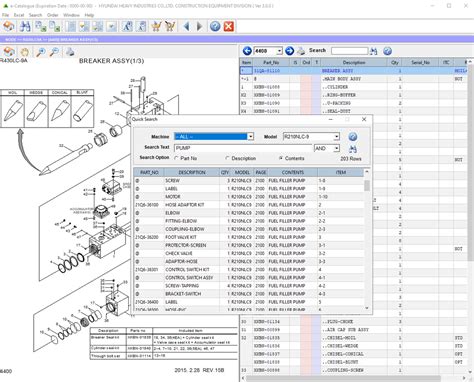The image size is (474, 382).
Task: Select .MAIN BODY ASSY row in parts list
Action: [353, 79]
